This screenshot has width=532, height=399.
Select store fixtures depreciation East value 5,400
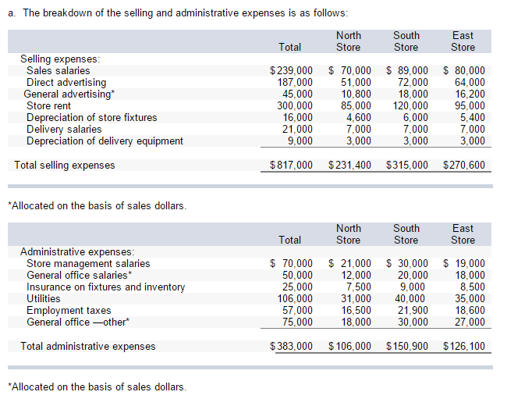[472, 117]
